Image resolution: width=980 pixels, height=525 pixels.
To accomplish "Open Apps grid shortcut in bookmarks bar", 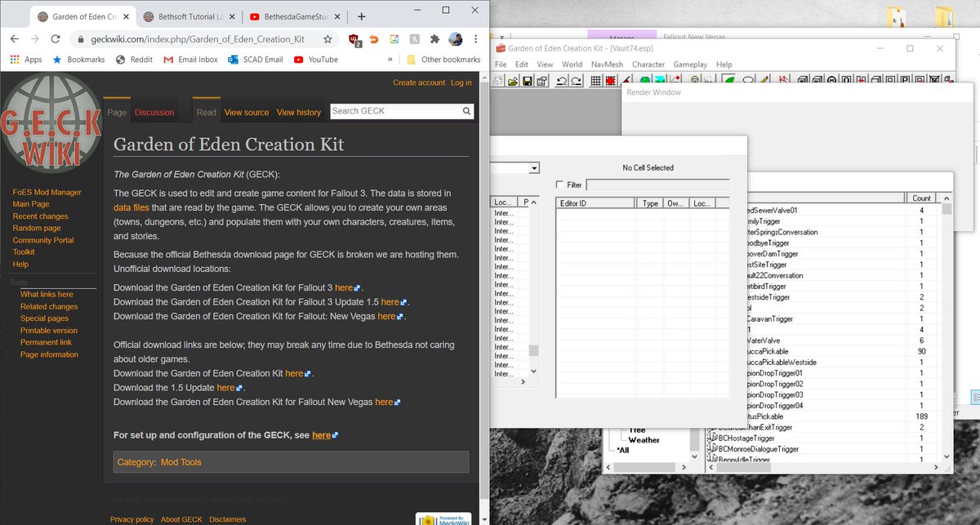I will [x=26, y=60].
